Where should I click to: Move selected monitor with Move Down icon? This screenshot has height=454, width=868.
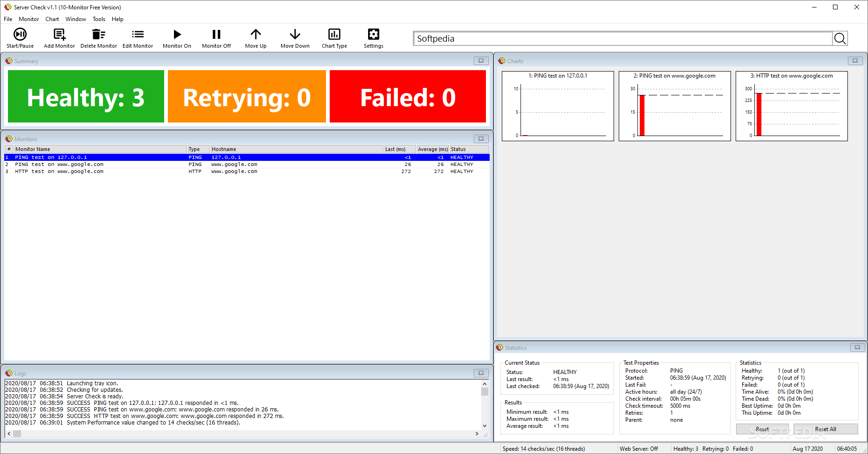(295, 38)
